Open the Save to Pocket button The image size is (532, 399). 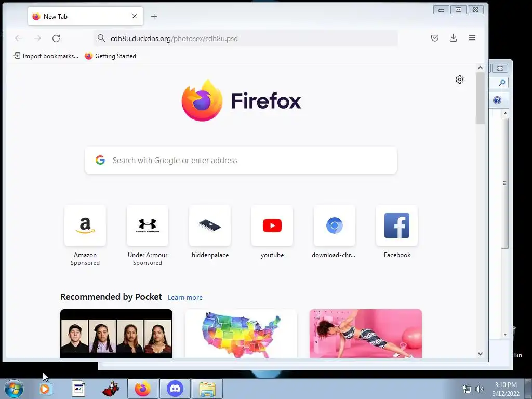tap(435, 38)
